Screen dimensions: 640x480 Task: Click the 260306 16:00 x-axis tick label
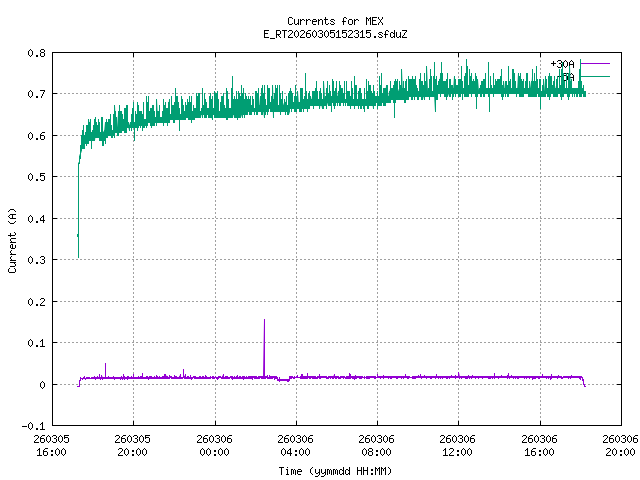(539, 445)
